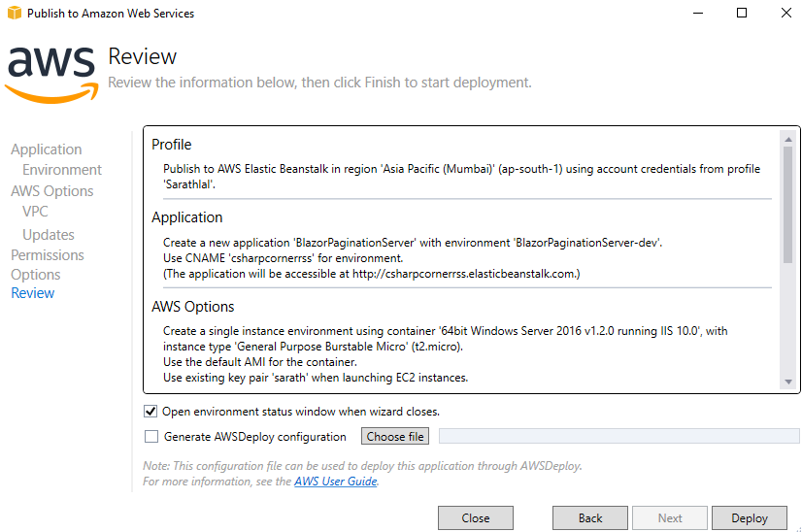Click the review pane scrollbar thumb
802x532 pixels.
[x=788, y=205]
